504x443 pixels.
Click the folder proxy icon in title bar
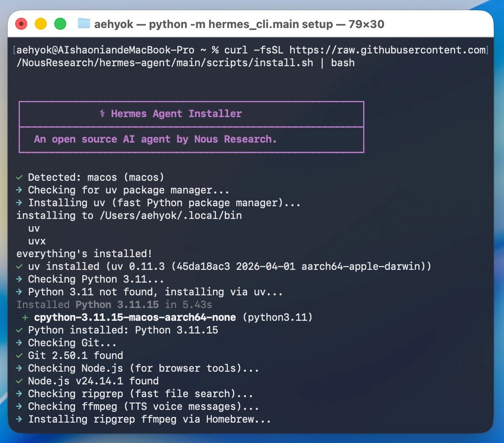click(84, 23)
